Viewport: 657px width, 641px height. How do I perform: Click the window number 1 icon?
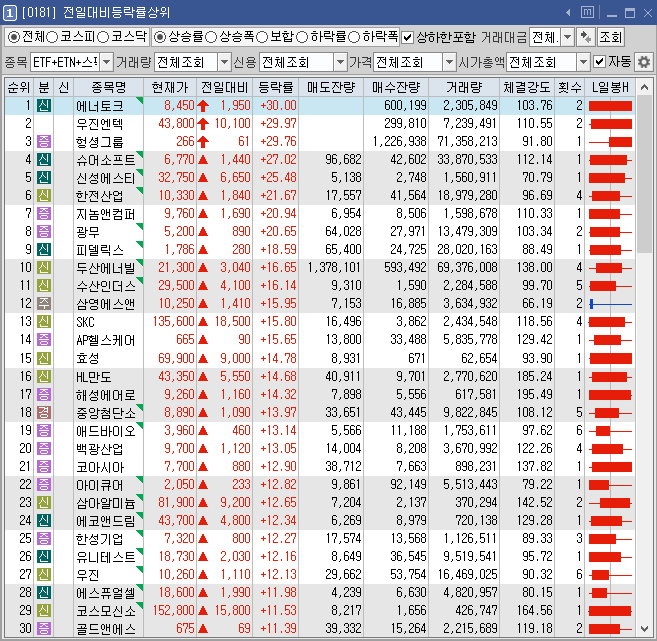[x=10, y=13]
